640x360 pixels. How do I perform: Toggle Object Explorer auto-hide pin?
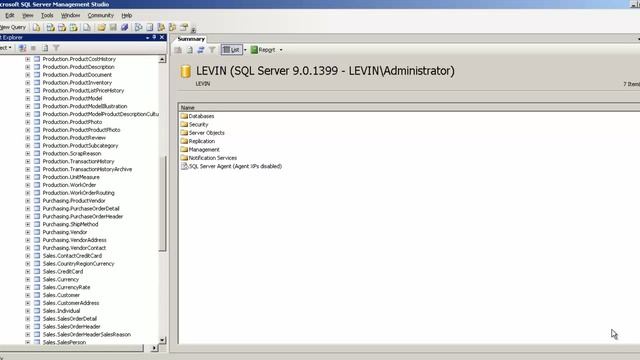(154, 37)
